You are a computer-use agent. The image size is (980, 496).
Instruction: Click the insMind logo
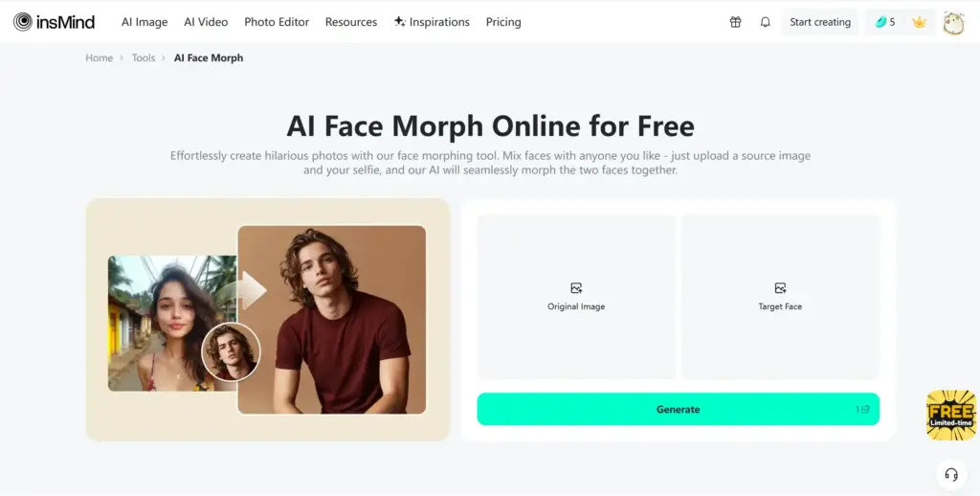(x=54, y=22)
